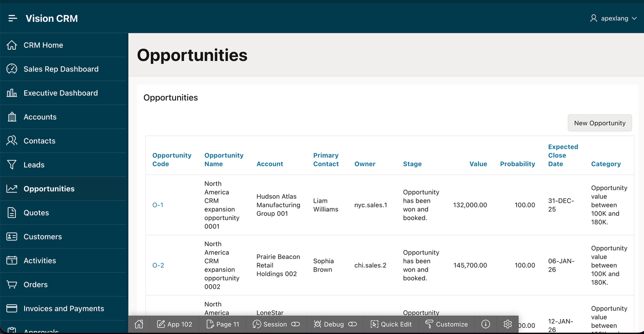
Task: Click the Prairie Beacon Retail Holdings 002 cell
Action: click(278, 266)
